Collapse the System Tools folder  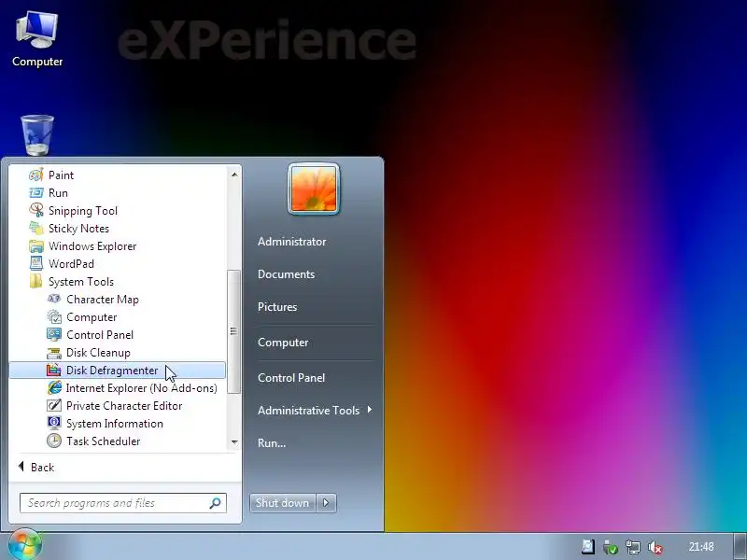click(x=118, y=282)
